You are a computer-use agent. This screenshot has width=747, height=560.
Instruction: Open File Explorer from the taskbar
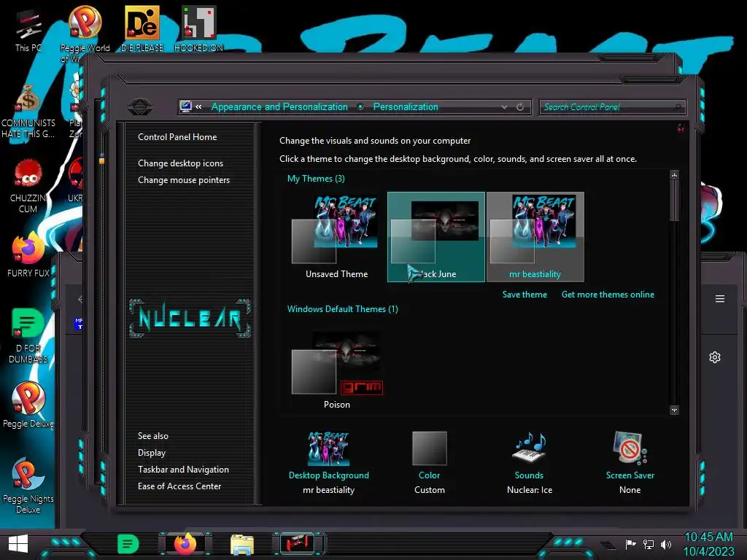pos(242,544)
